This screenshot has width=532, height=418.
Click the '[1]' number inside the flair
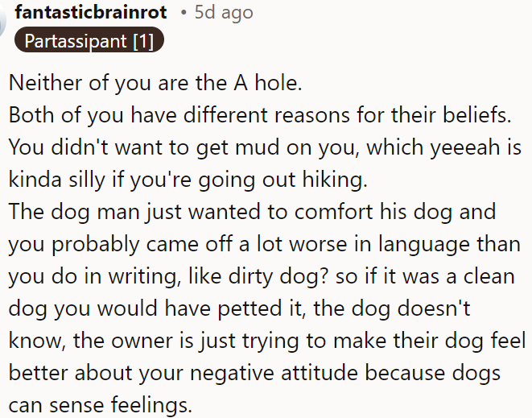143,41
